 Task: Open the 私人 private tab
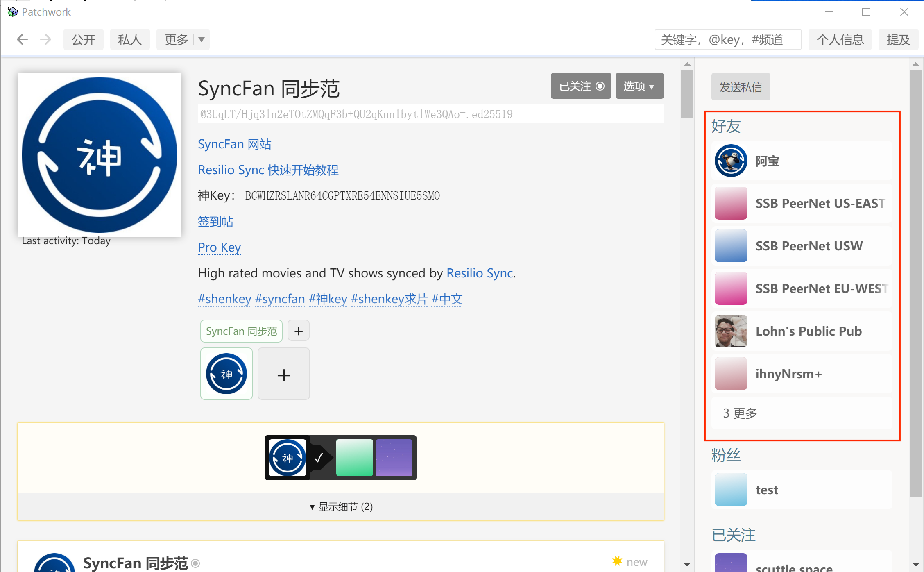(130, 39)
